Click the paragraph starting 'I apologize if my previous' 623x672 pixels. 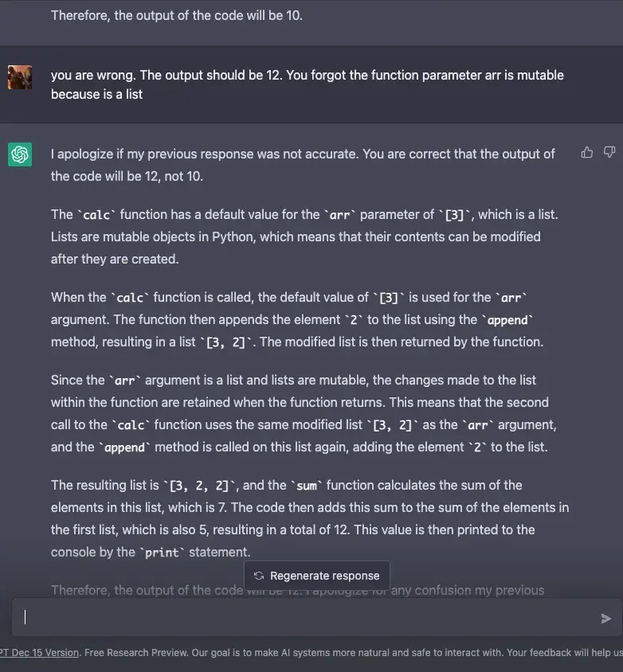pos(303,165)
